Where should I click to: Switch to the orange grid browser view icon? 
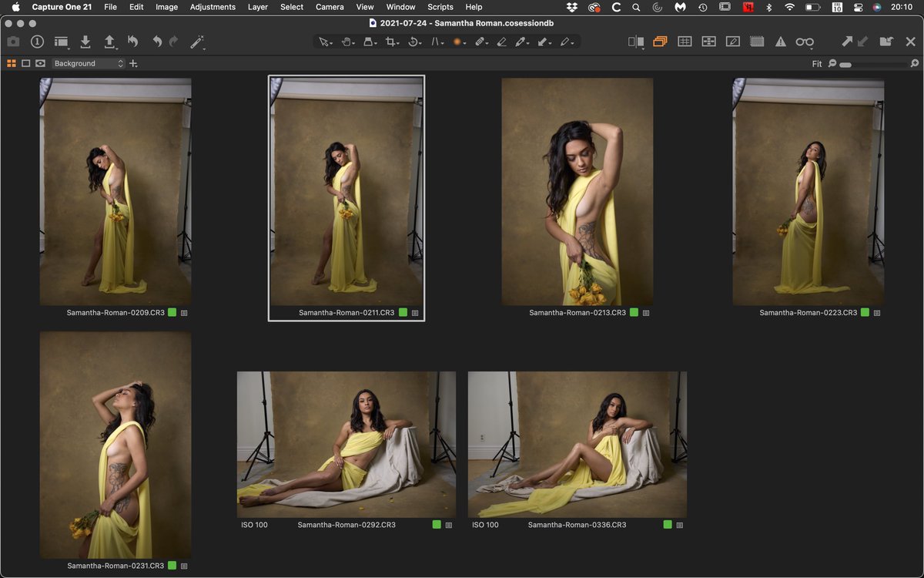click(x=12, y=63)
